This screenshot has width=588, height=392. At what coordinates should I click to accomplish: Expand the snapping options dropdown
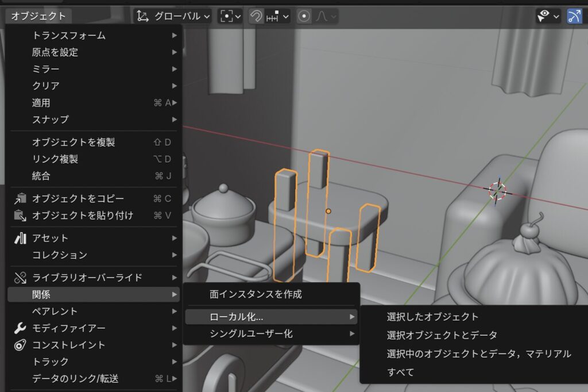point(278,16)
